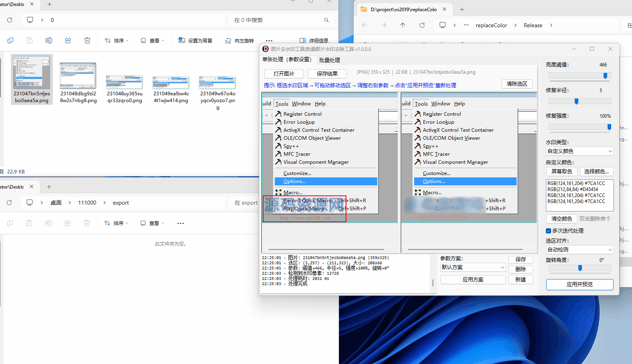Adjust the 修复半径 slider
This screenshot has height=364, width=632.
coord(580,101)
